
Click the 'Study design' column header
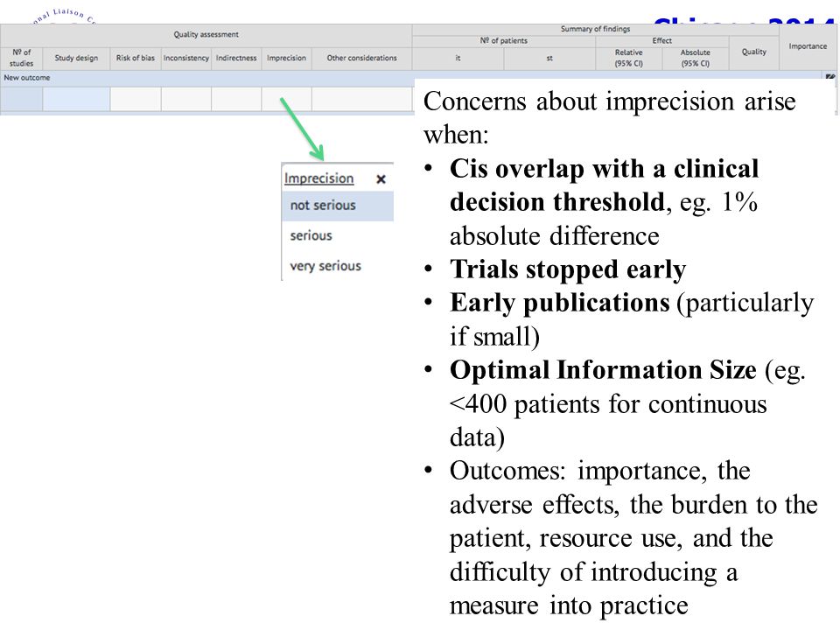[x=76, y=58]
